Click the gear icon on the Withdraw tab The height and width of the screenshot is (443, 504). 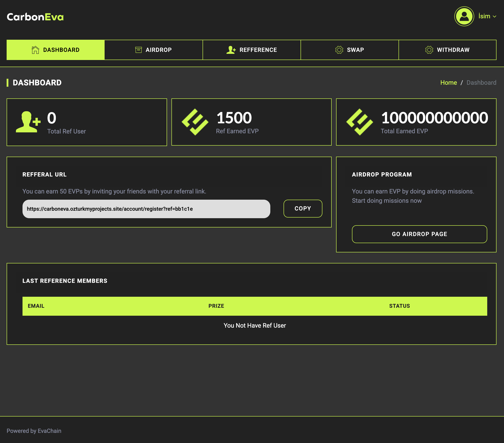tap(429, 50)
